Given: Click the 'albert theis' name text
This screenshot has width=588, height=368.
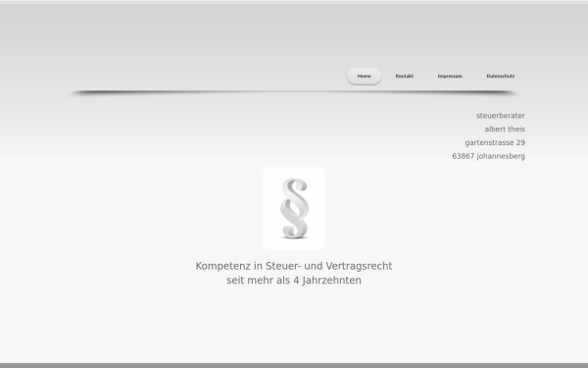Looking at the screenshot, I should [505, 130].
